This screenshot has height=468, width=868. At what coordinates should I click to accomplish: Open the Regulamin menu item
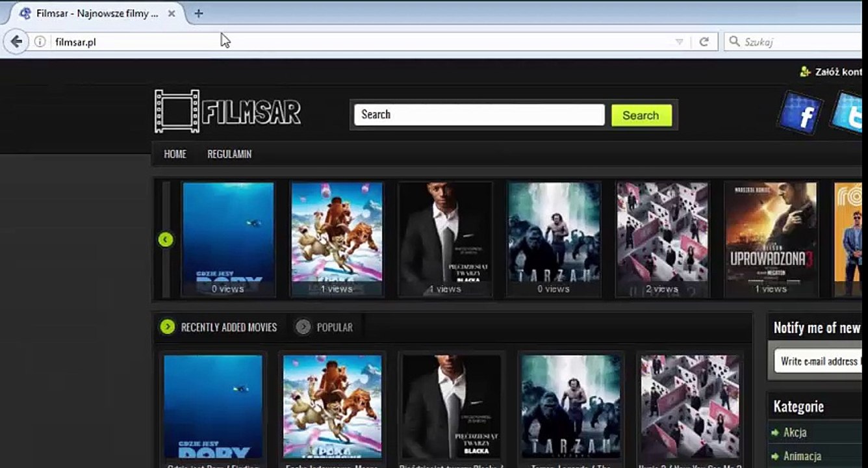[x=229, y=154]
